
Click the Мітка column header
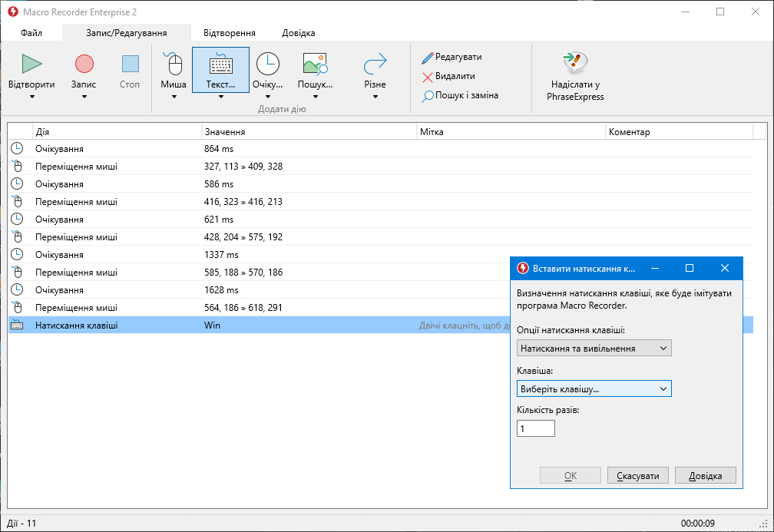(x=511, y=132)
